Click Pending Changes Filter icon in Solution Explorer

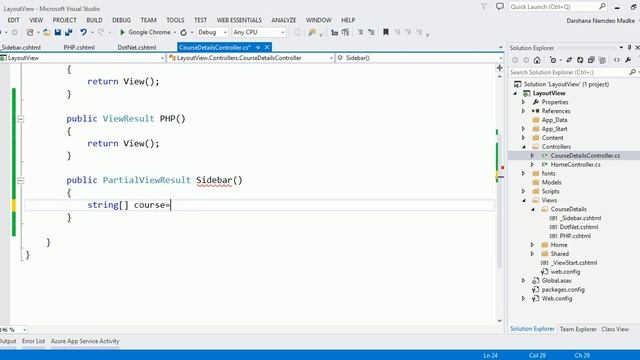[553, 60]
